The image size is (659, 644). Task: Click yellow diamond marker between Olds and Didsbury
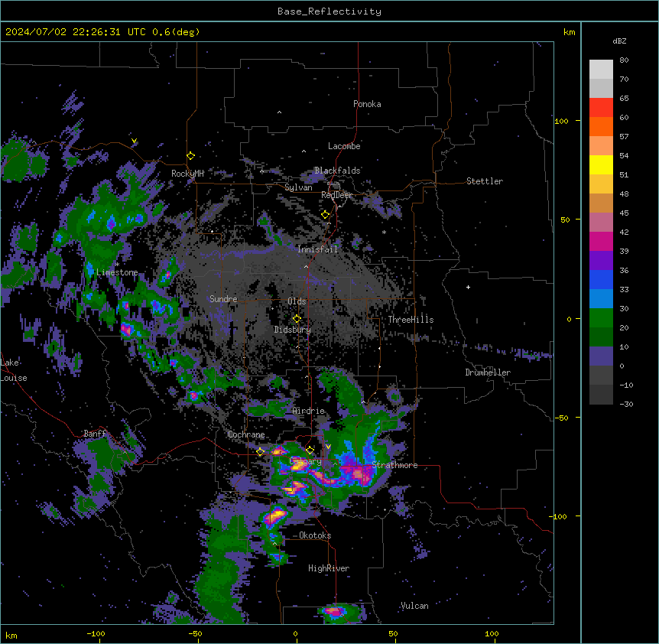click(297, 319)
